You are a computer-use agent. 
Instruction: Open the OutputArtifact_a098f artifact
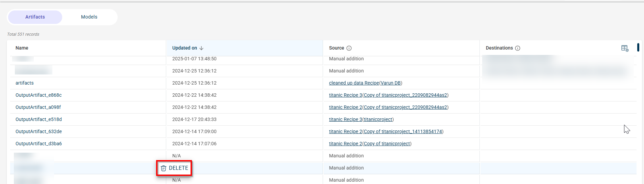[x=38, y=107]
